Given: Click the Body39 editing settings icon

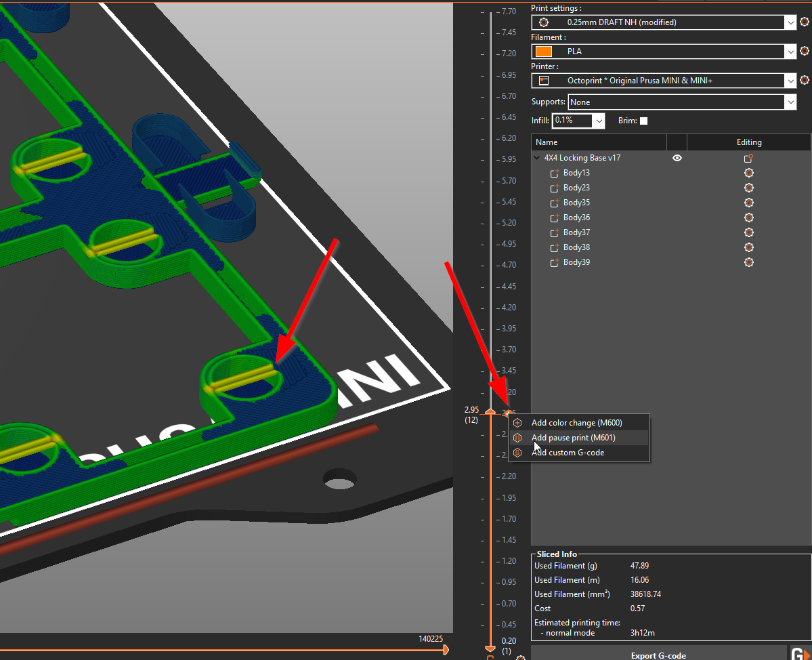Looking at the screenshot, I should pyautogui.click(x=748, y=262).
